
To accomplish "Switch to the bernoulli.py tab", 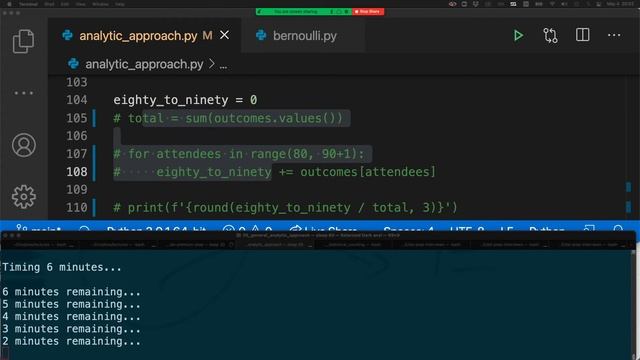I will point(304,36).
